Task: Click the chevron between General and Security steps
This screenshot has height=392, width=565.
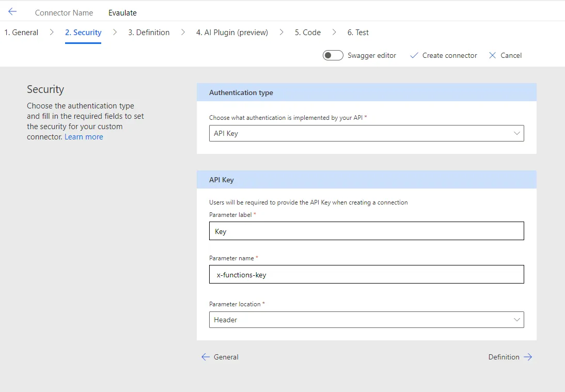Action: pos(52,33)
